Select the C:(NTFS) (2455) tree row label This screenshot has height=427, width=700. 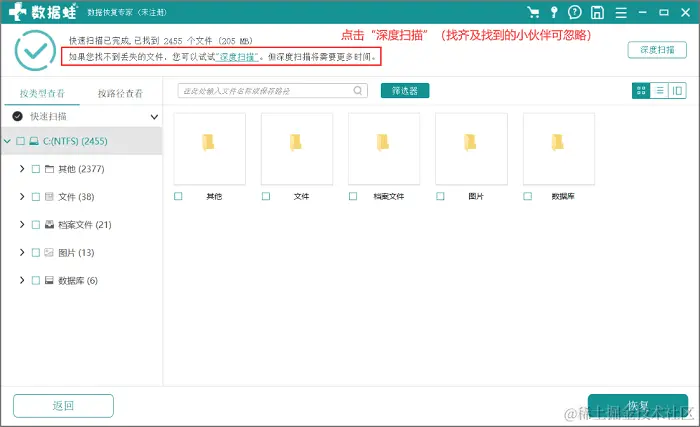75,141
